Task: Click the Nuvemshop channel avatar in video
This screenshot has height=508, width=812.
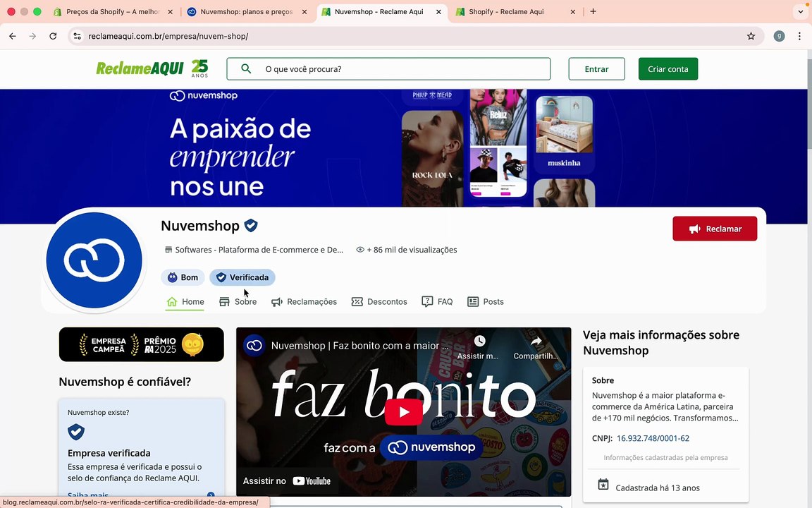Action: tap(254, 346)
